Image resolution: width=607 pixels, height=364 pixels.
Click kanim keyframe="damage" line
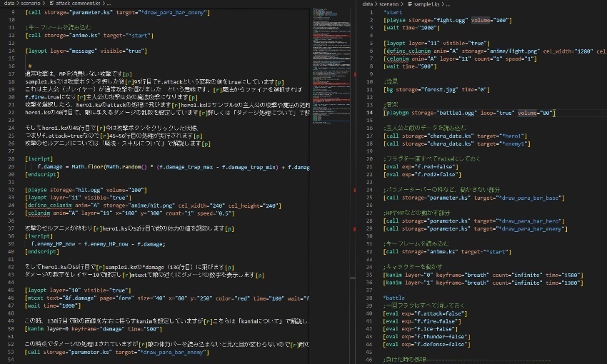click(x=94, y=329)
